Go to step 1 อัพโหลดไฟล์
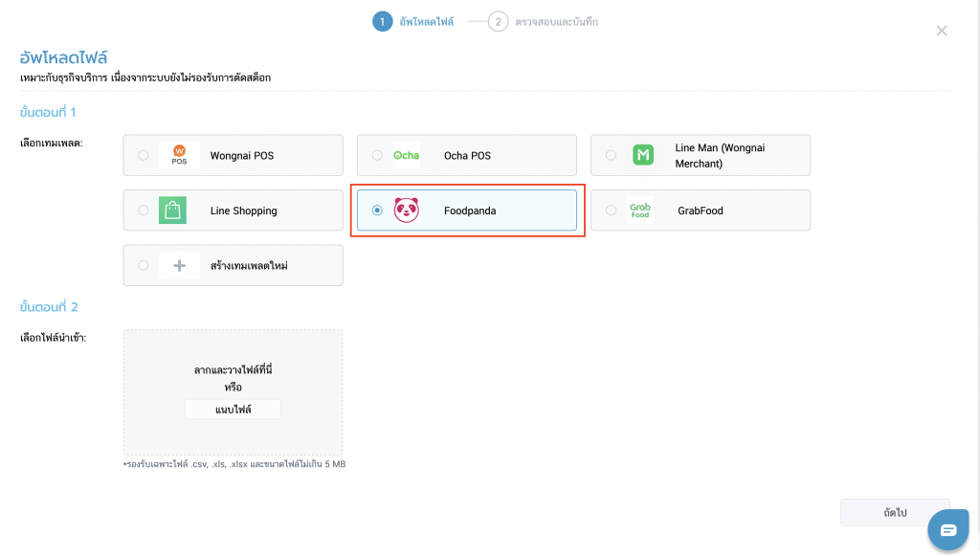 point(413,21)
